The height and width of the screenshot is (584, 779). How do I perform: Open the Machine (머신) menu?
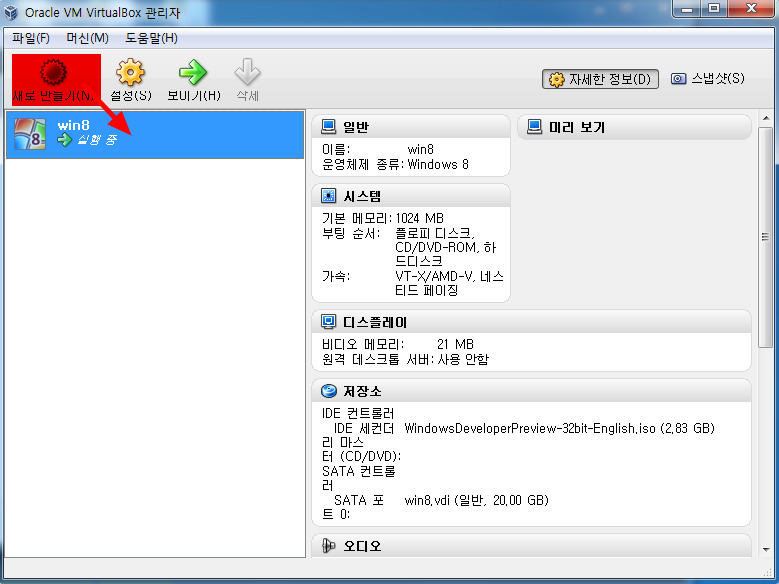[x=87, y=38]
